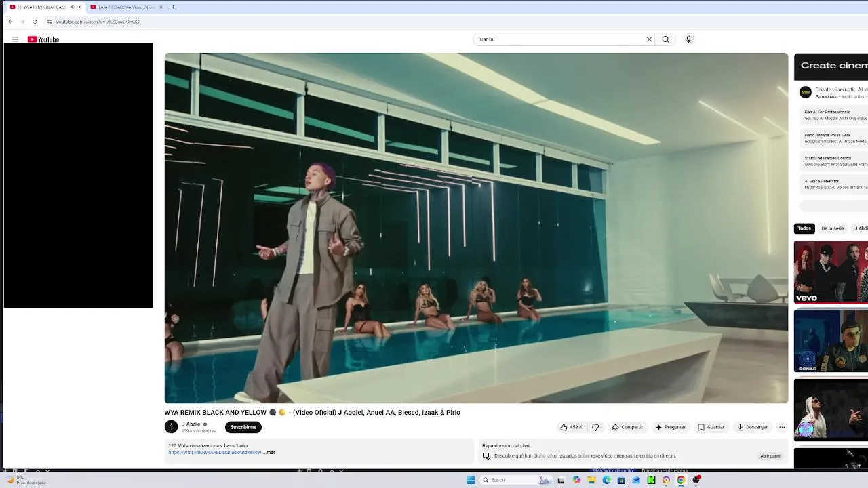
Task: Open Copilot from taskbar
Action: coord(576,480)
